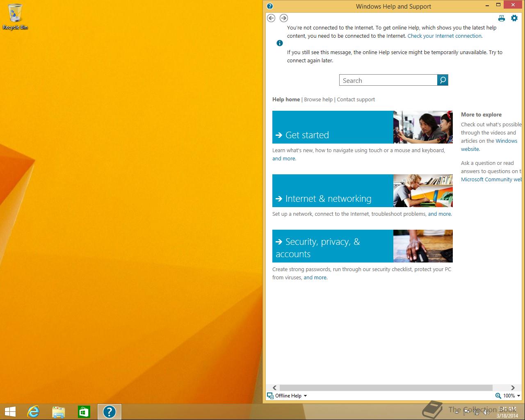Open the Windows Start button

point(10,412)
